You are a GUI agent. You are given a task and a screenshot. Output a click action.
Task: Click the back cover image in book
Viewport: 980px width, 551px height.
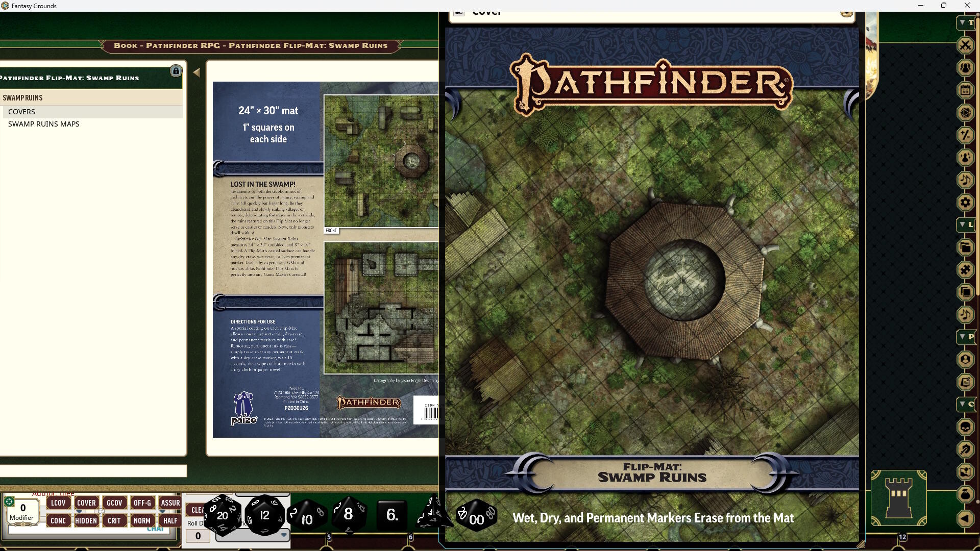pyautogui.click(x=326, y=260)
